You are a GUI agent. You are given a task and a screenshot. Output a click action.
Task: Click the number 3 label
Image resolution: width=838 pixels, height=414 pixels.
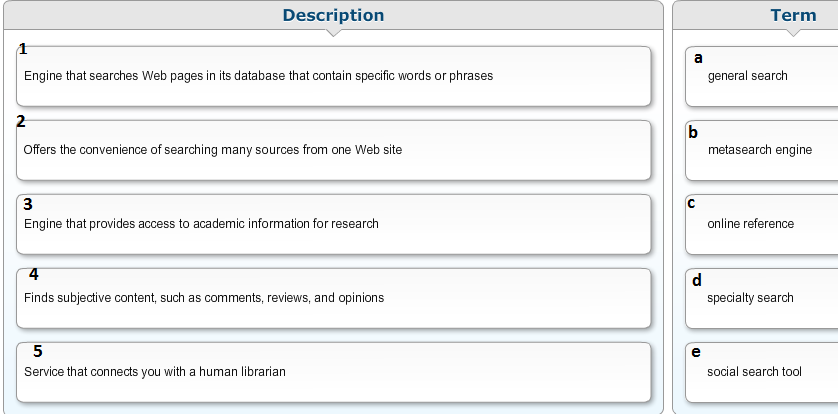[28, 204]
